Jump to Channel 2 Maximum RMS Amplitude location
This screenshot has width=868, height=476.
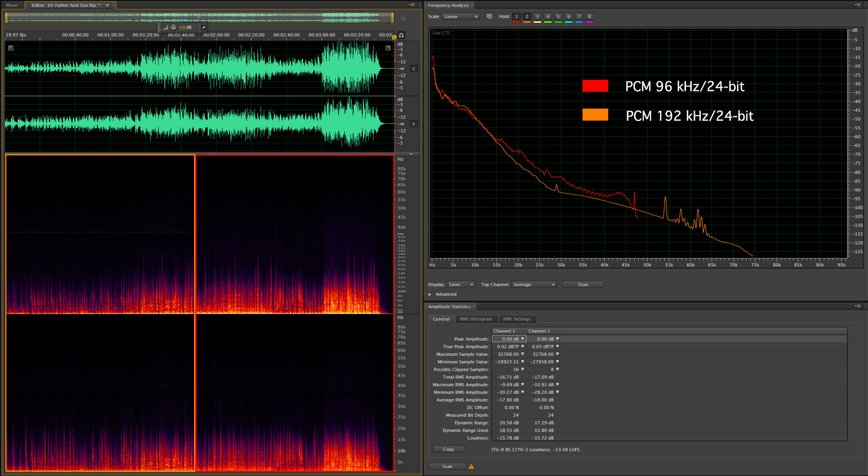click(x=557, y=384)
